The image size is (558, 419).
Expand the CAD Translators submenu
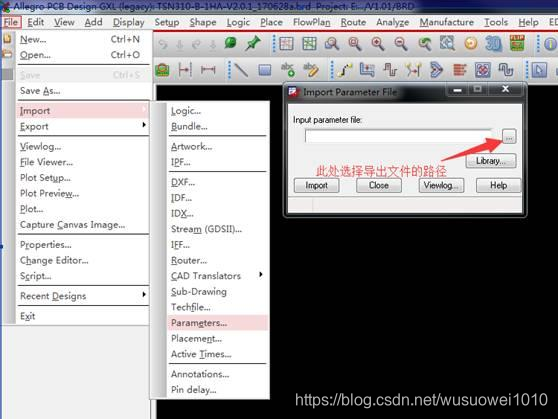(x=217, y=276)
